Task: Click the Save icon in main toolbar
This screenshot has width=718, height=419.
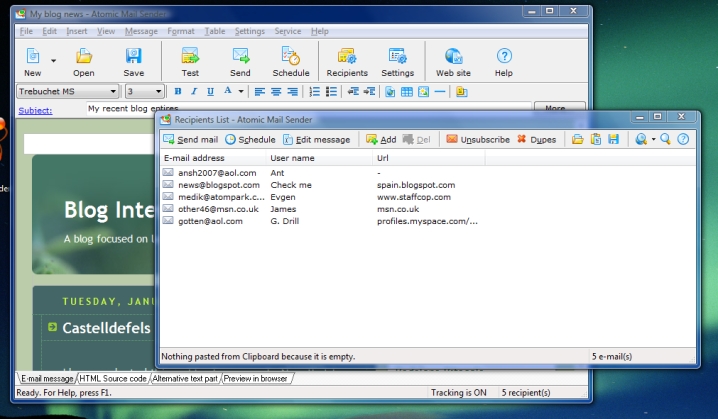Action: click(x=134, y=61)
